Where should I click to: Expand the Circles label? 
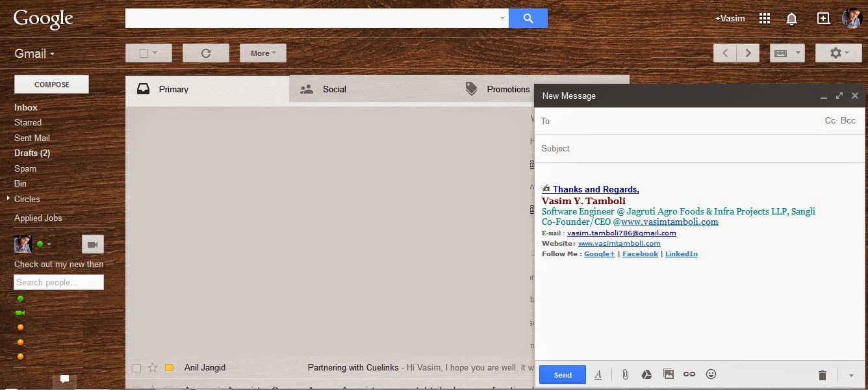click(9, 198)
